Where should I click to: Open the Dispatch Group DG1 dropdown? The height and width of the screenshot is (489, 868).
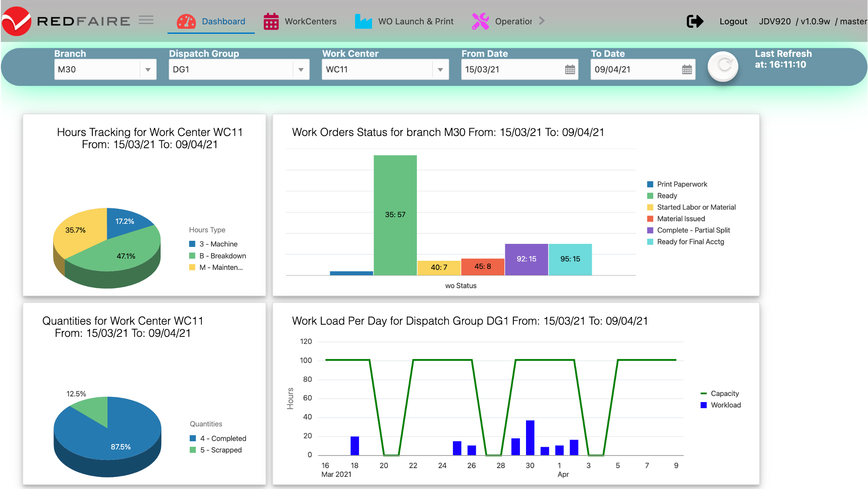point(301,70)
